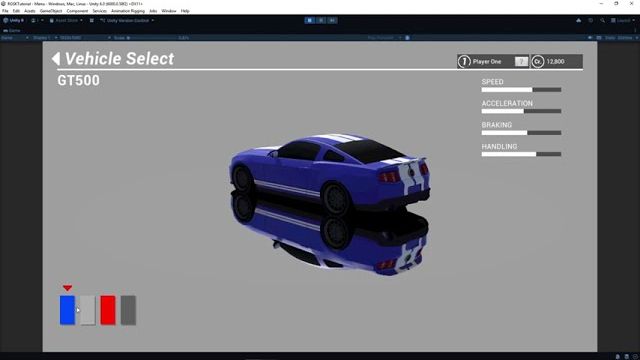640x360 pixels.
Task: Click the Vehicle Select title
Action: (120, 59)
